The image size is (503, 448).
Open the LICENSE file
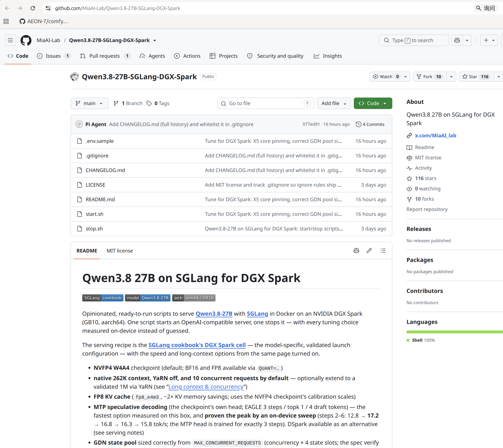pos(95,185)
